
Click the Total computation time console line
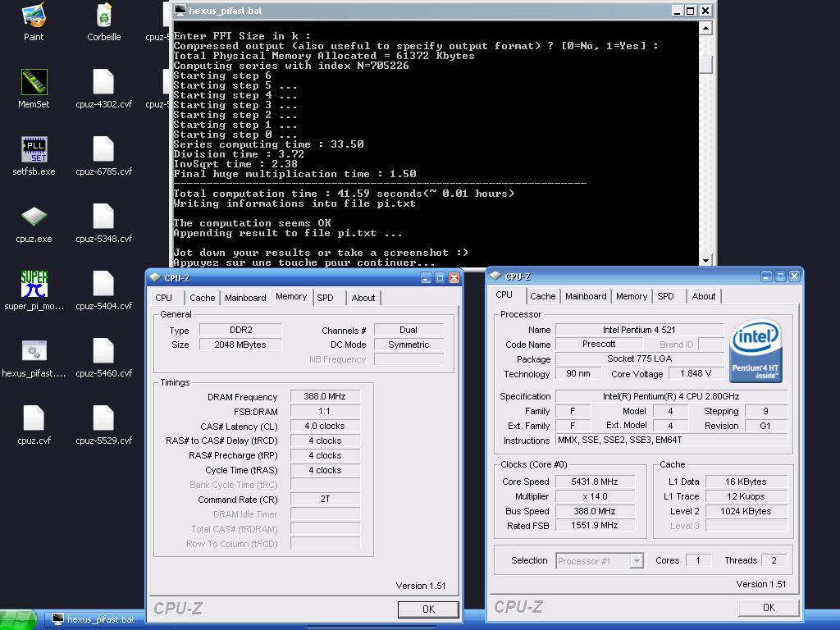tap(344, 194)
